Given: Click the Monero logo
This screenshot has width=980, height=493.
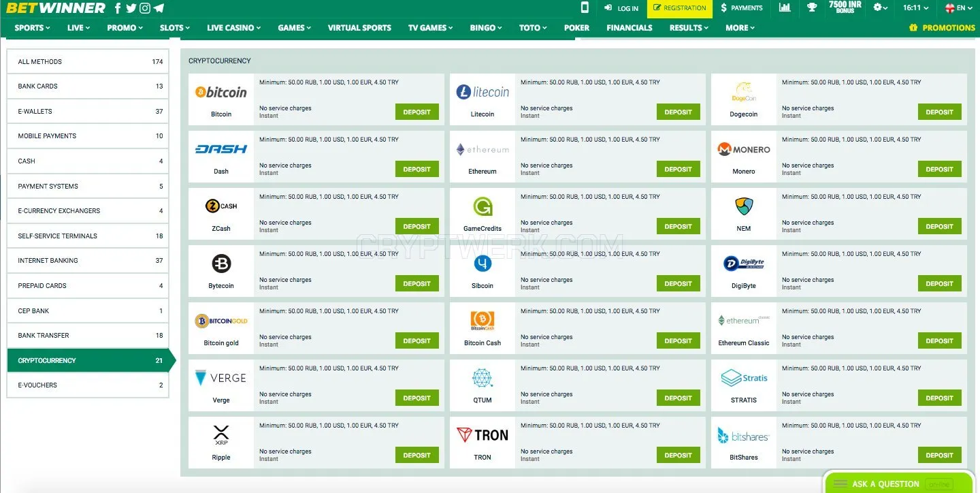Looking at the screenshot, I should pyautogui.click(x=744, y=149).
